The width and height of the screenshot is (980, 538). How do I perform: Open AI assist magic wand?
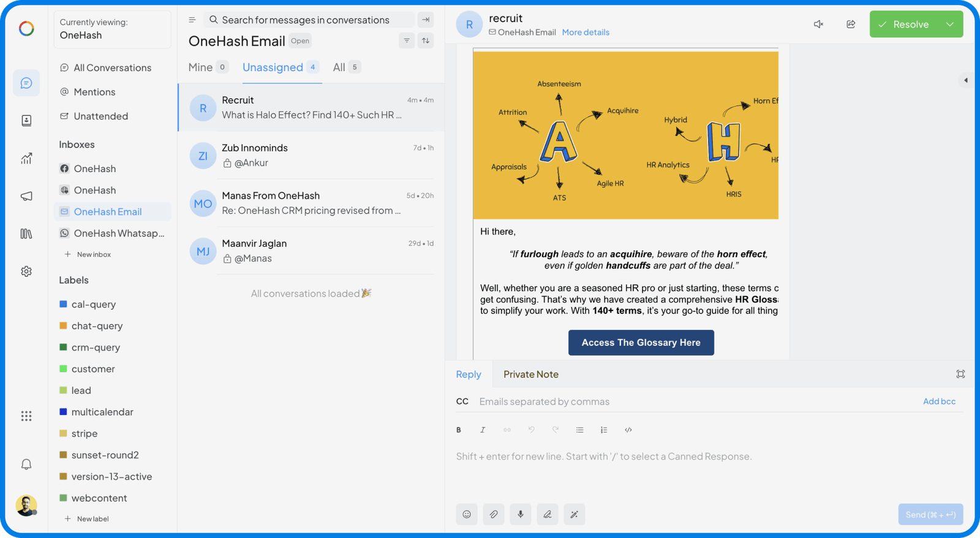coord(575,514)
